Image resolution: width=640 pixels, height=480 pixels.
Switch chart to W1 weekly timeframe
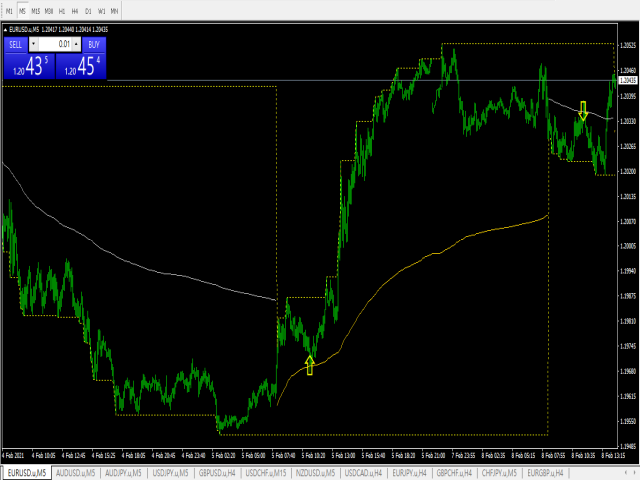[x=101, y=11]
